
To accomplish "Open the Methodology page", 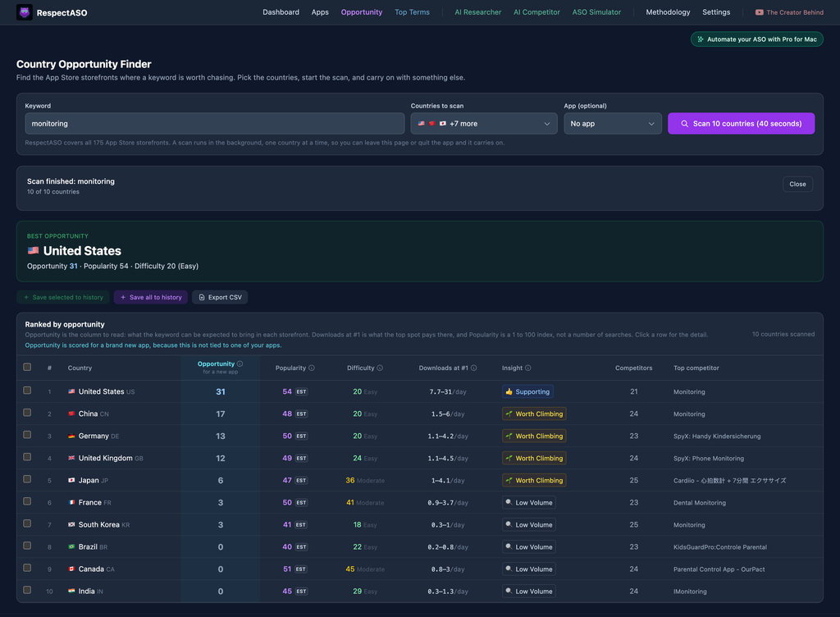I will tap(668, 12).
